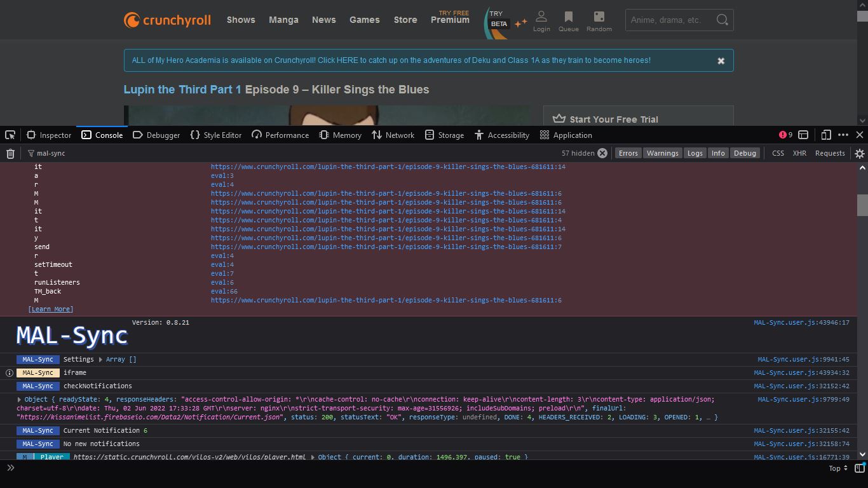Open the Queue bookmark icon
The height and width of the screenshot is (488, 868).
point(568,20)
